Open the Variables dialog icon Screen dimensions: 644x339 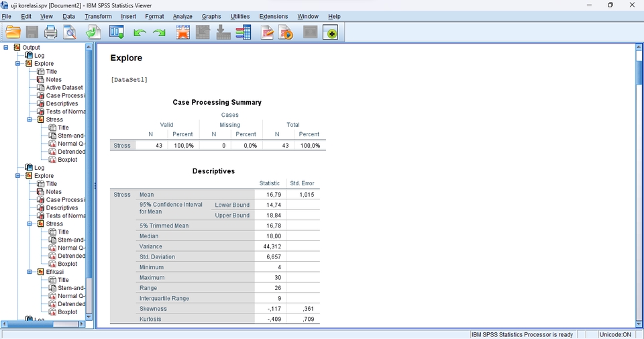tap(243, 32)
